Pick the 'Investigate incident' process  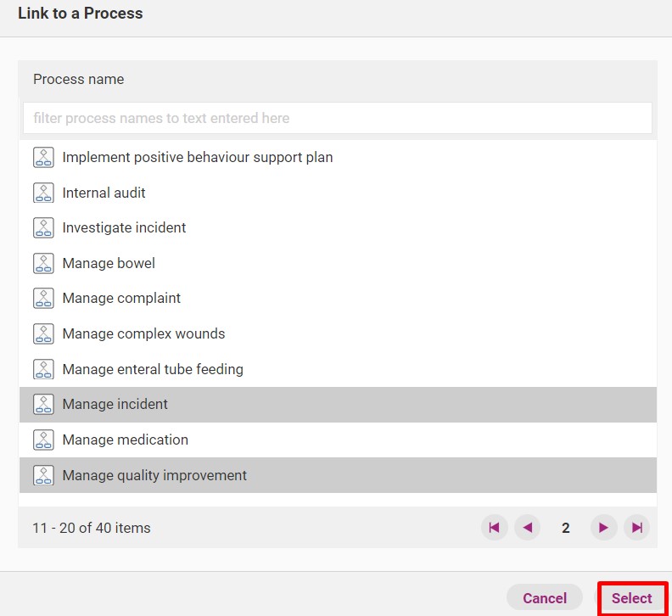point(339,227)
